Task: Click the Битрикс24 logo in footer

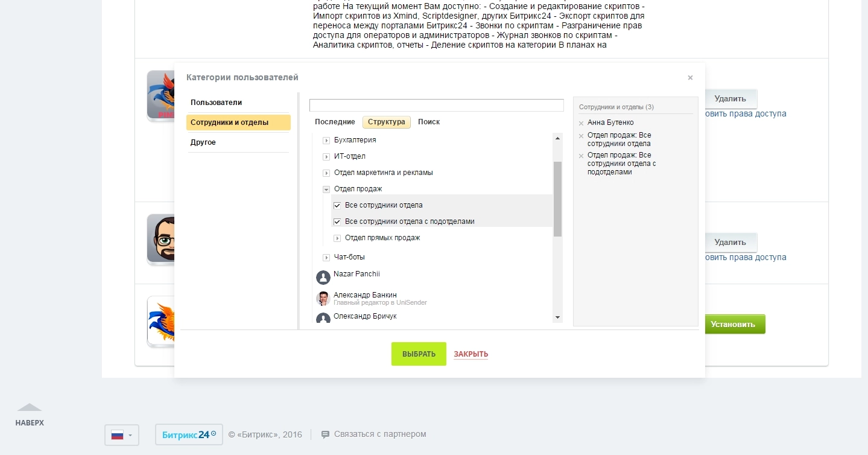Action: click(x=189, y=434)
